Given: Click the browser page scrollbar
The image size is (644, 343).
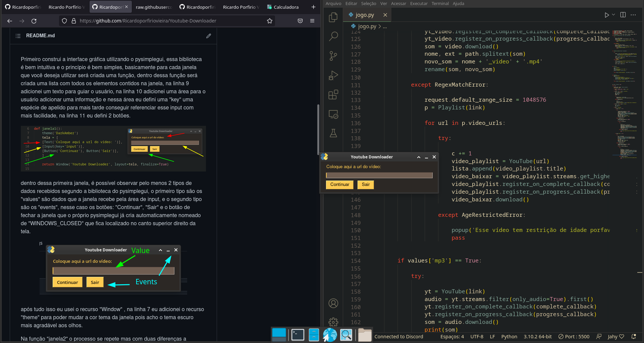Looking at the screenshot, I should coord(318,130).
